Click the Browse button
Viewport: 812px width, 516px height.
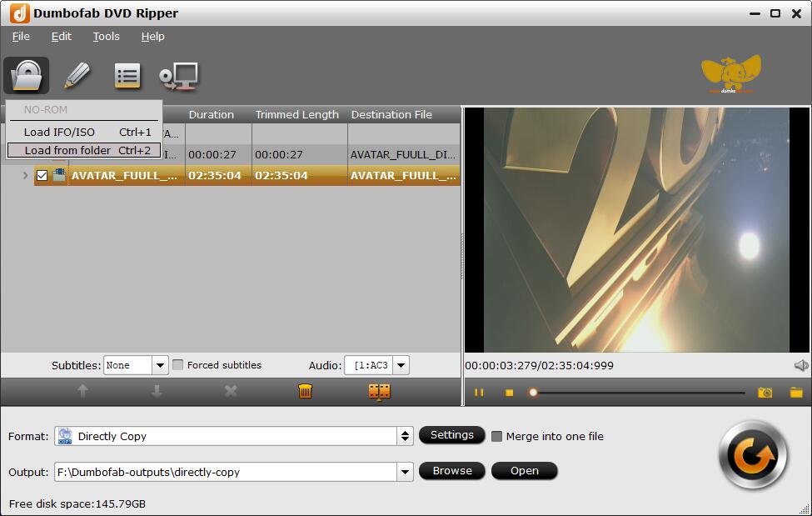451,471
